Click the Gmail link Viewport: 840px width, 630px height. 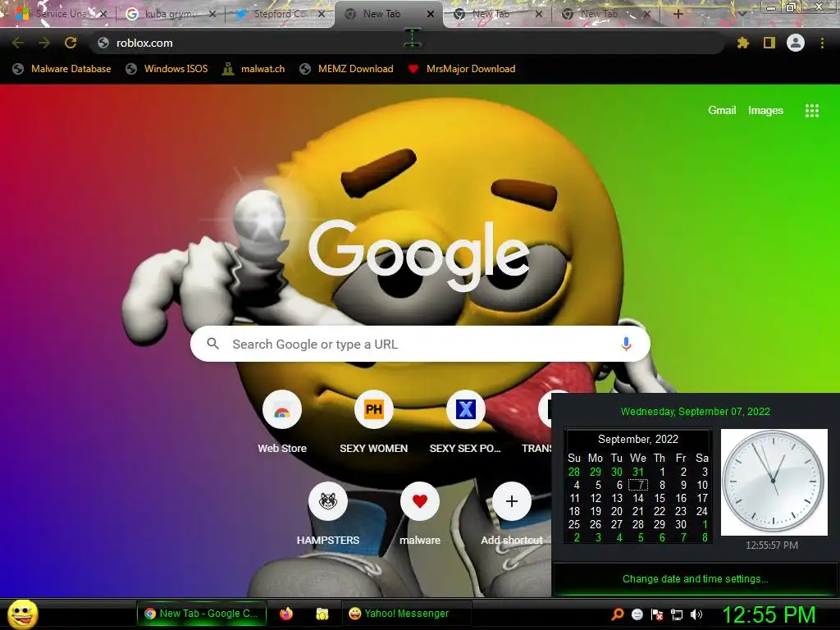pos(722,111)
